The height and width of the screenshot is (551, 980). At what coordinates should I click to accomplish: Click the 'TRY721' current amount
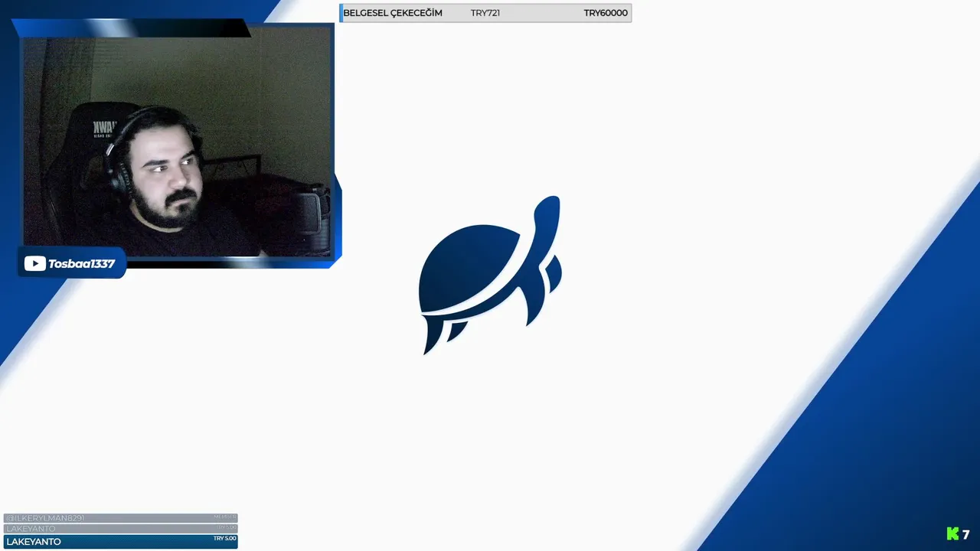485,13
